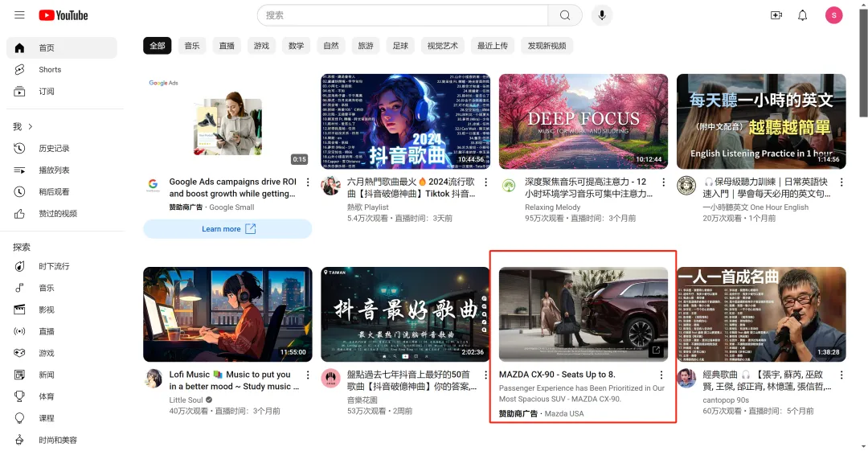Image resolution: width=868 pixels, height=451 pixels.
Task: Open the notifications bell
Action: (802, 15)
